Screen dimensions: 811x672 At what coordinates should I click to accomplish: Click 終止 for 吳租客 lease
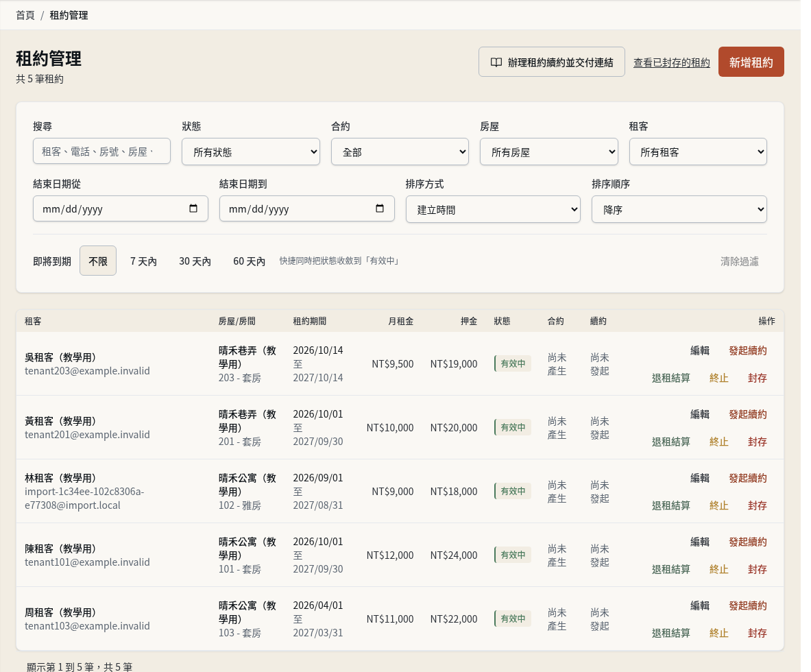pyautogui.click(x=719, y=378)
